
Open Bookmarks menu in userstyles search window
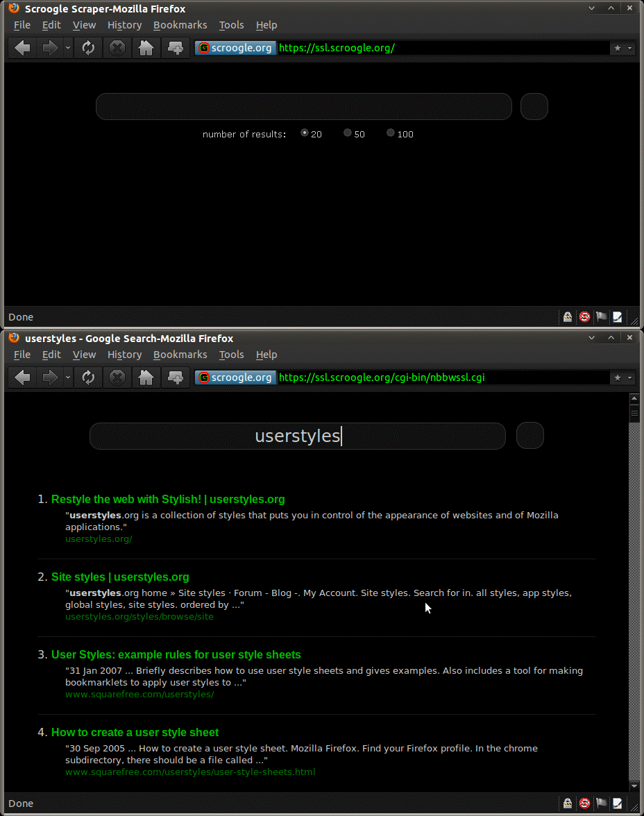coord(180,355)
